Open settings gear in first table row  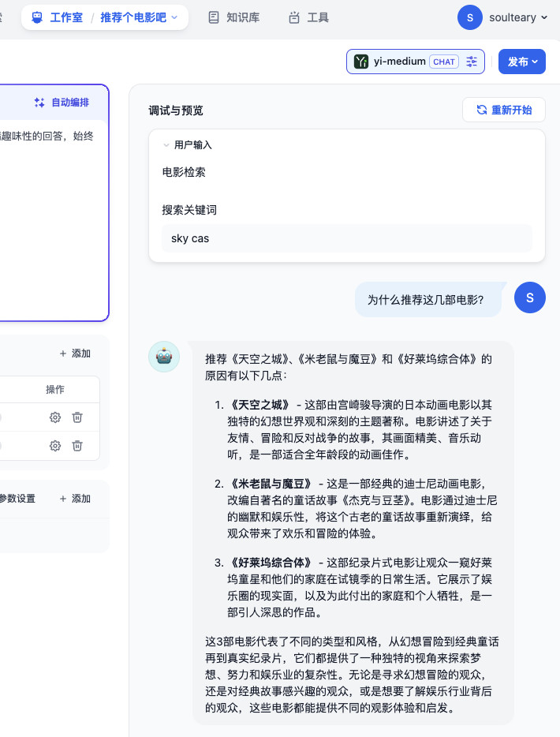[55, 417]
